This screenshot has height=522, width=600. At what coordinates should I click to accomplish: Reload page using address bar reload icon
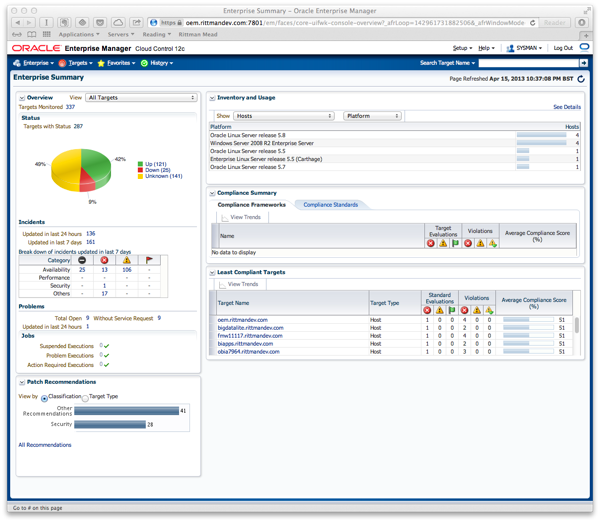(x=532, y=23)
